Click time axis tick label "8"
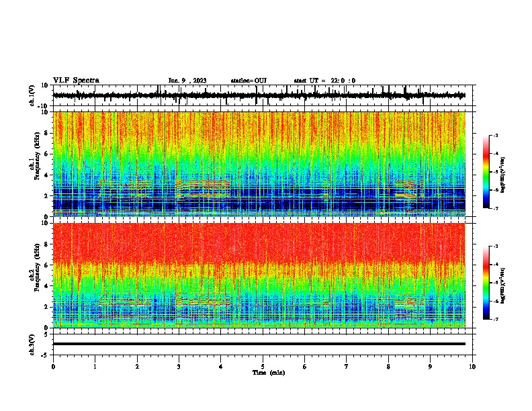This screenshot has height=411, width=532. click(388, 367)
